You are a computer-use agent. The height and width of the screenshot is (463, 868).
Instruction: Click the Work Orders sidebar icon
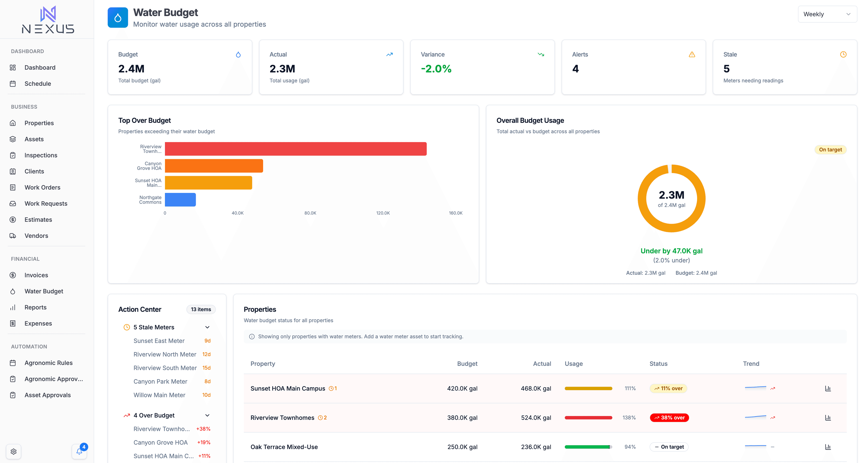pyautogui.click(x=13, y=187)
